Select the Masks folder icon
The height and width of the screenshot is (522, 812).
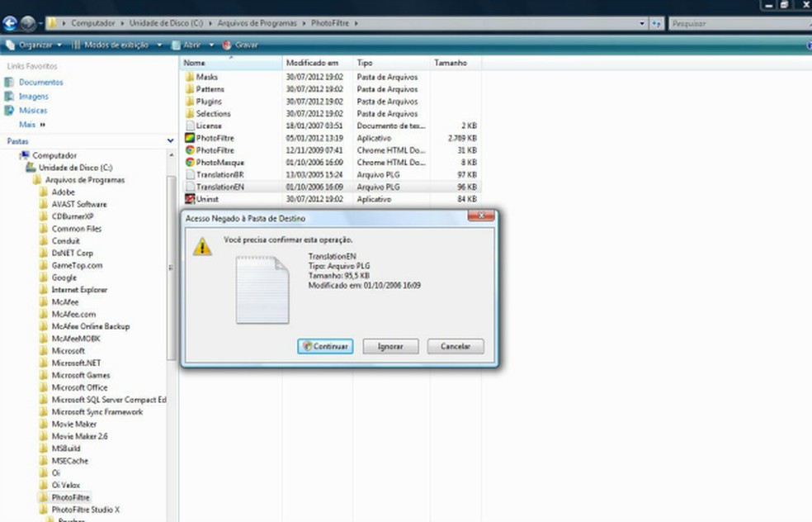click(x=190, y=77)
